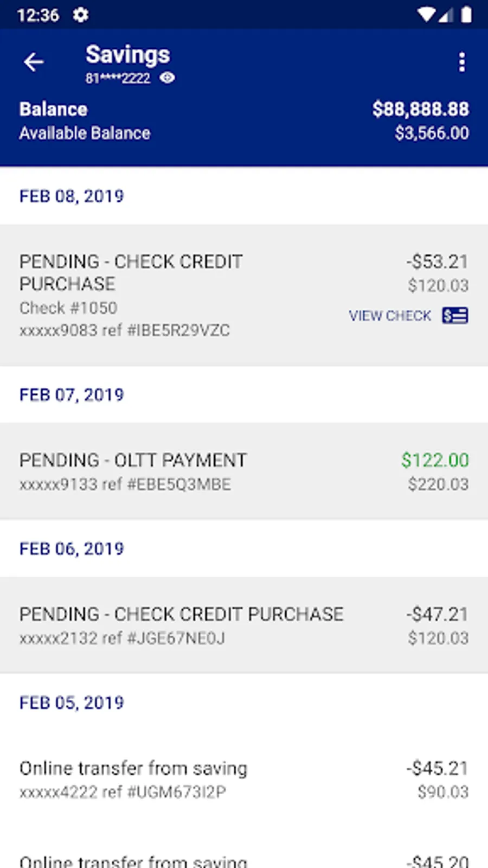Image resolution: width=488 pixels, height=868 pixels.
Task: Tap the masked account number 81****2222
Action: 118,78
